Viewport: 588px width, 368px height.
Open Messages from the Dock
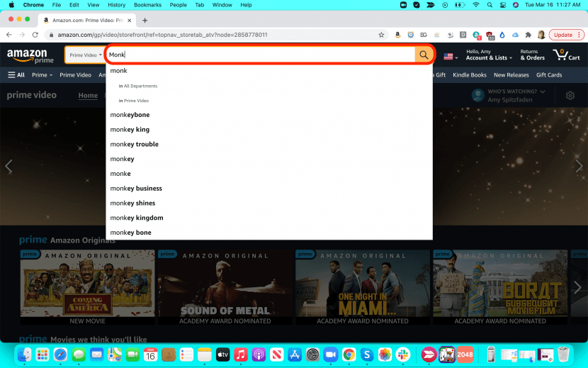tap(79, 355)
